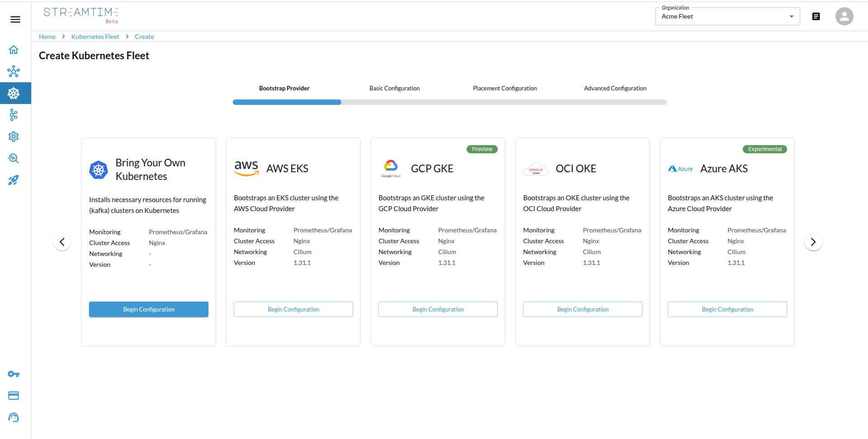
Task: Open the user account avatar menu
Action: 844,16
